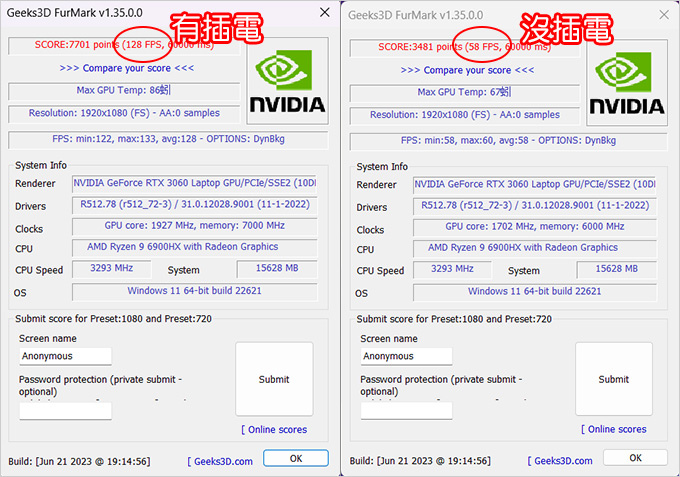Click the NVIDIA logo in right FurMark window

(627, 83)
